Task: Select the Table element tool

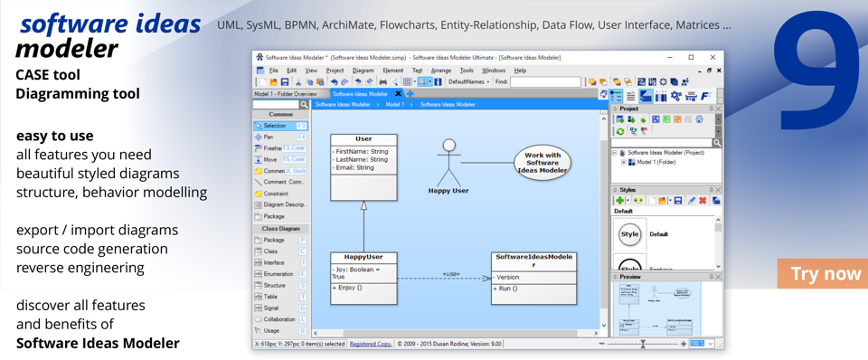Action: coord(279,297)
